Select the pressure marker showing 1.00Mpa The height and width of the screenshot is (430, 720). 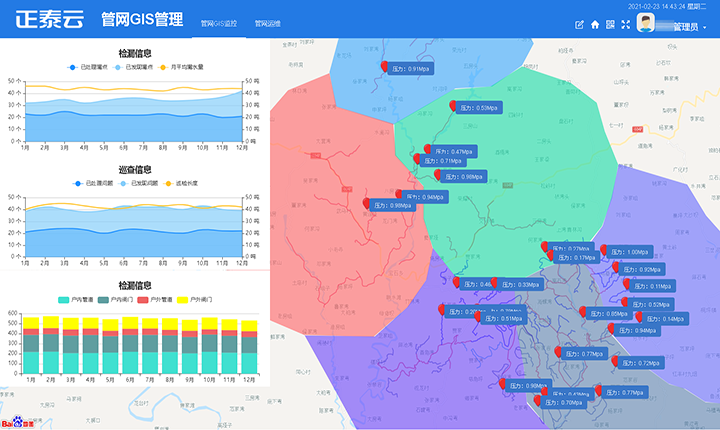(635, 252)
